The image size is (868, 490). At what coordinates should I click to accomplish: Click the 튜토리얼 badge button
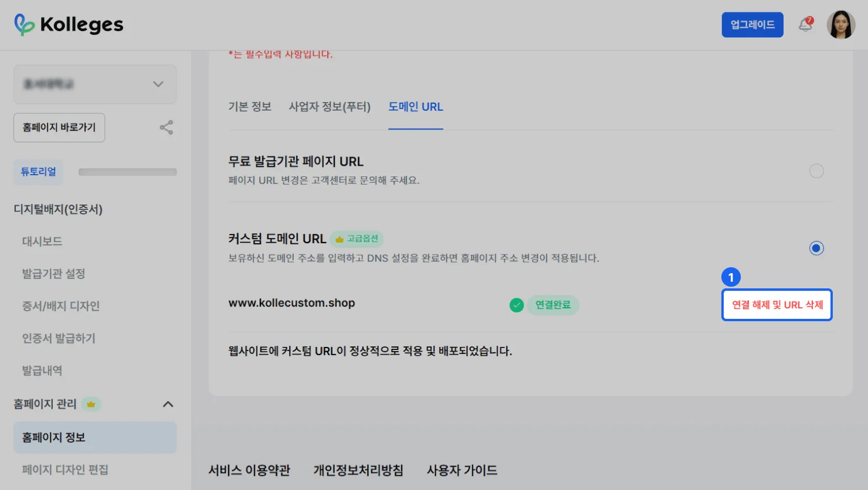tap(39, 172)
